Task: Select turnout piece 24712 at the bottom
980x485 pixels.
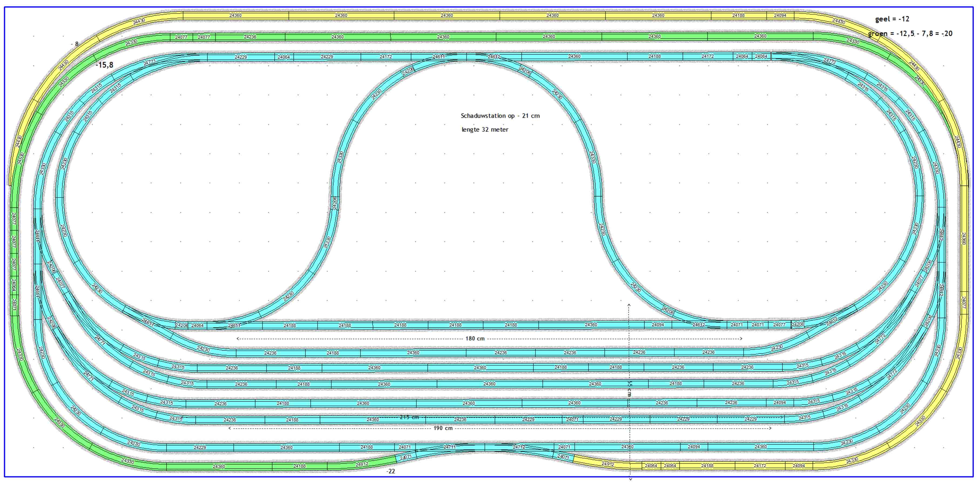Action: (519, 447)
